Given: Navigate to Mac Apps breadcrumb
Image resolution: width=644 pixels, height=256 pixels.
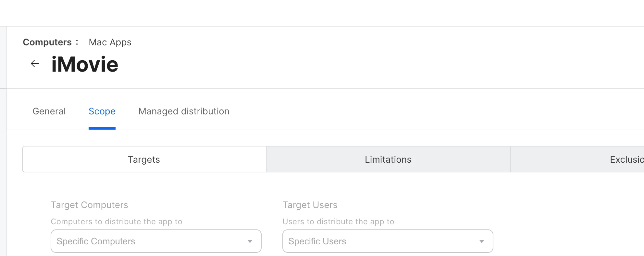Looking at the screenshot, I should coord(110,42).
